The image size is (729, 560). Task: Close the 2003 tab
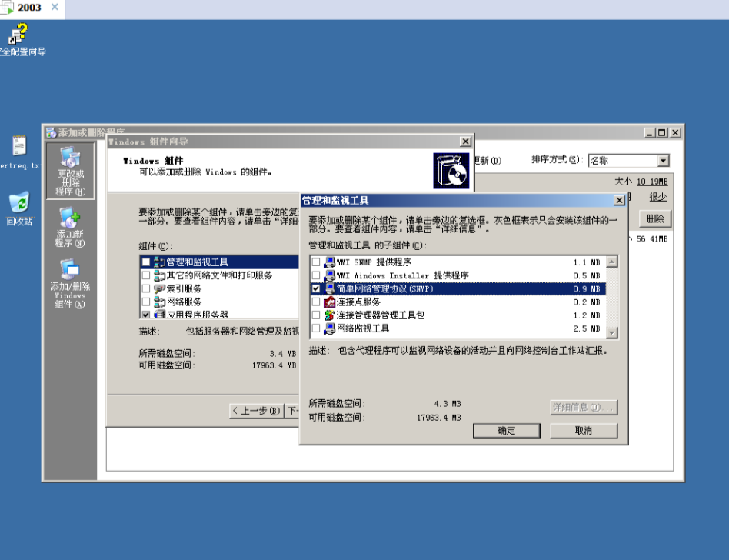[x=55, y=7]
